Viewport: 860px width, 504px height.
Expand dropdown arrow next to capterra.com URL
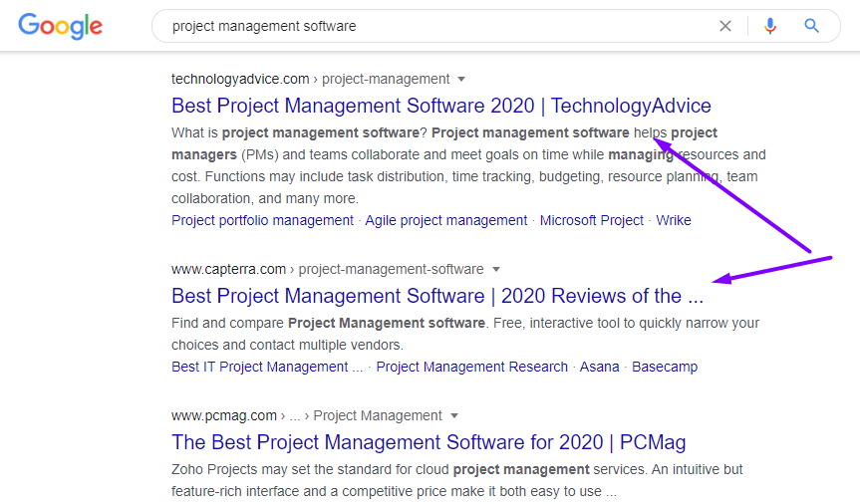coord(496,269)
